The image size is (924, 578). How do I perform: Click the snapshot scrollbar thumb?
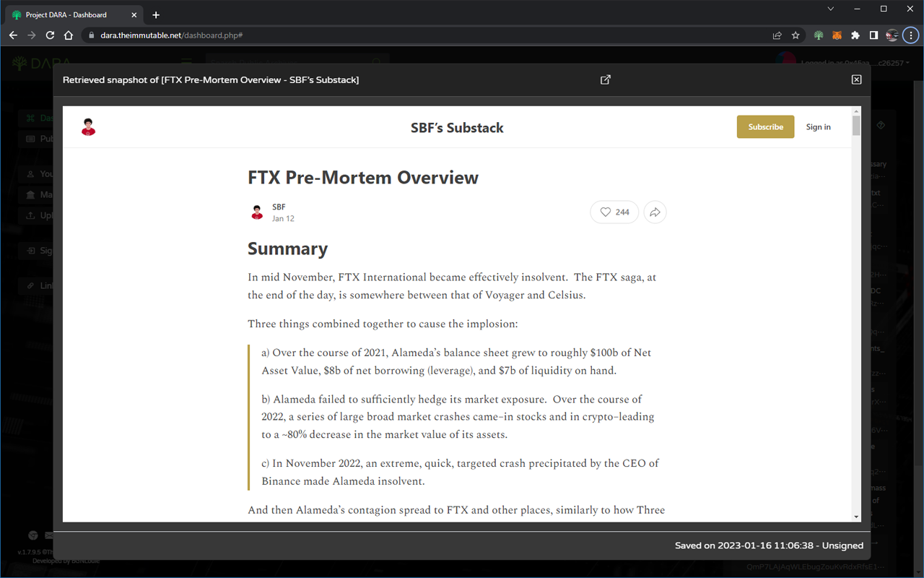coord(856,126)
